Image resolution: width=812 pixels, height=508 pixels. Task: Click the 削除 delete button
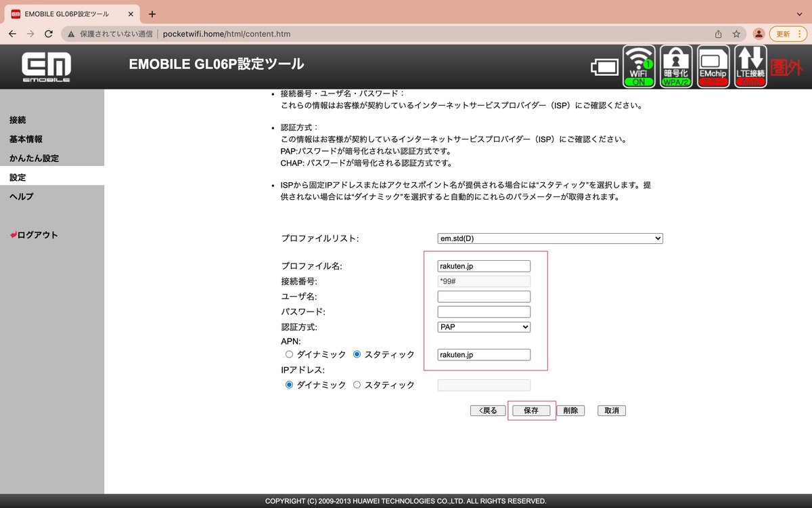point(570,410)
